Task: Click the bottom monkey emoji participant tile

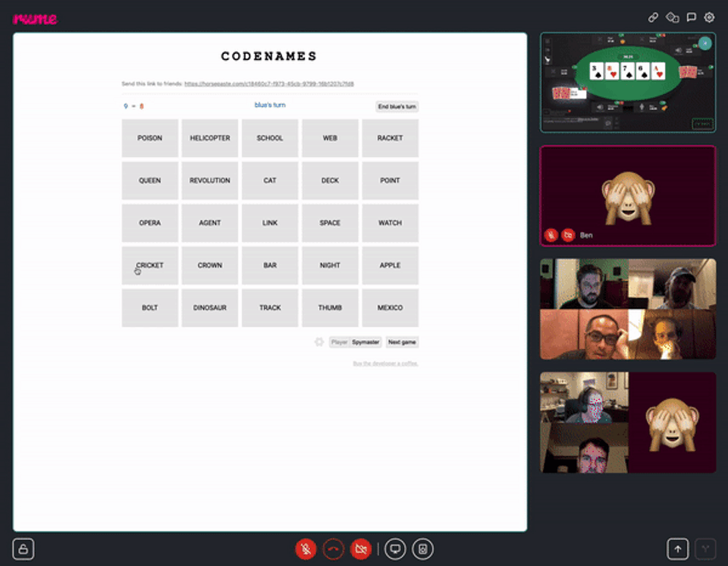Action: coord(673,423)
